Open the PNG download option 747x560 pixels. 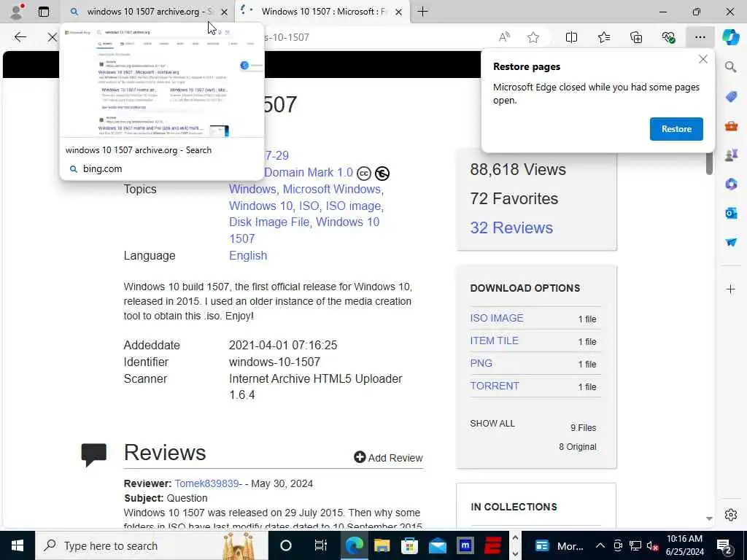click(x=481, y=363)
